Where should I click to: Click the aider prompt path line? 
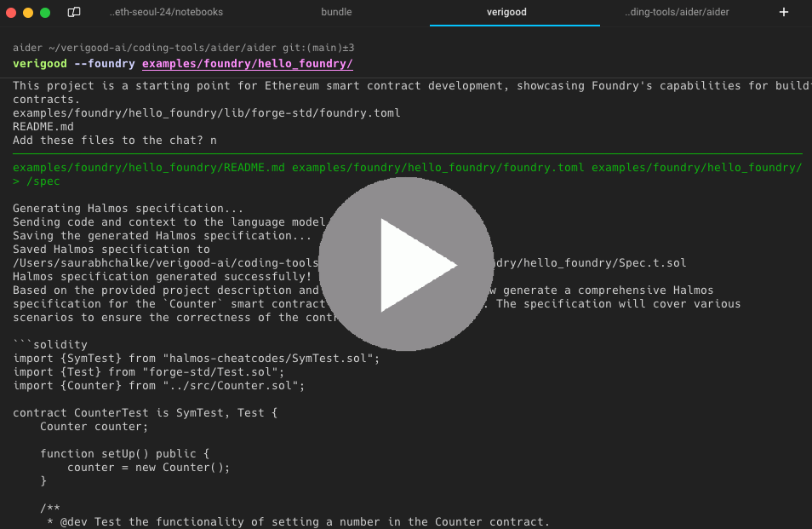[x=183, y=48]
